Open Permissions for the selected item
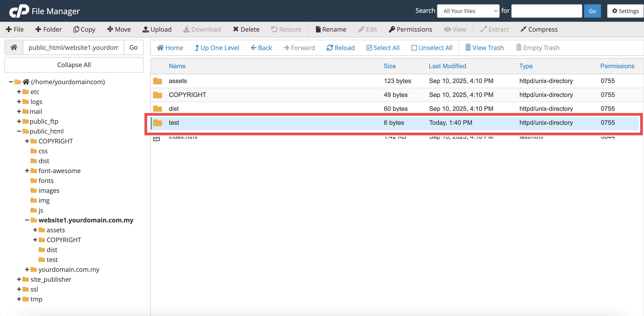 411,29
